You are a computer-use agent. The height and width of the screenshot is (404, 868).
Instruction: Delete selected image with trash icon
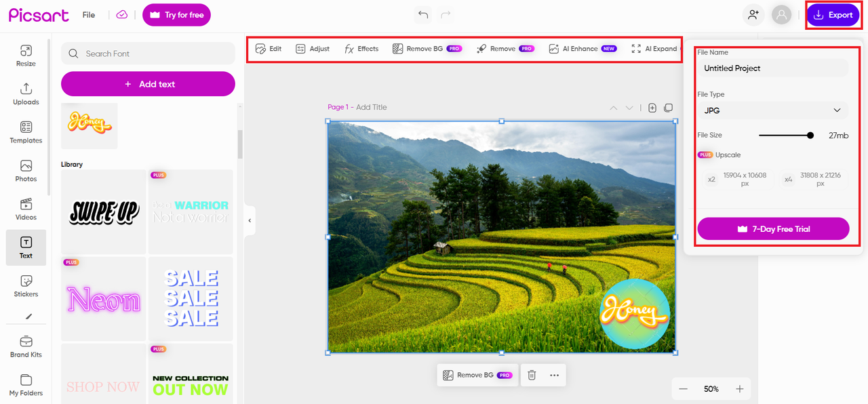click(532, 375)
